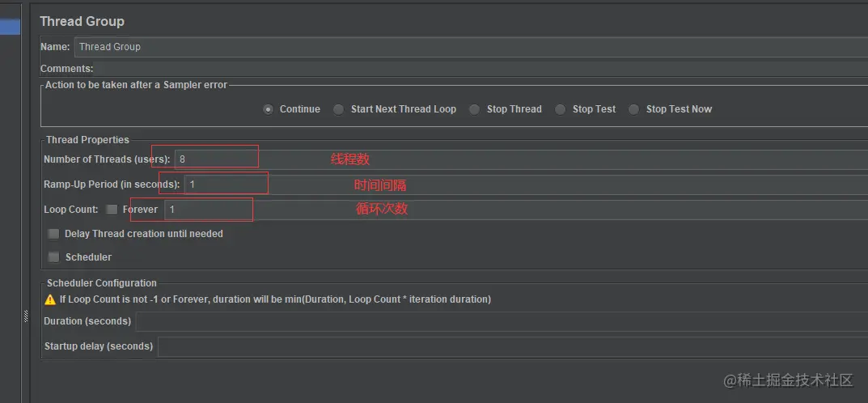Click the 'Thread Properties' section title
Image resolution: width=868 pixels, height=403 pixels.
click(x=87, y=140)
